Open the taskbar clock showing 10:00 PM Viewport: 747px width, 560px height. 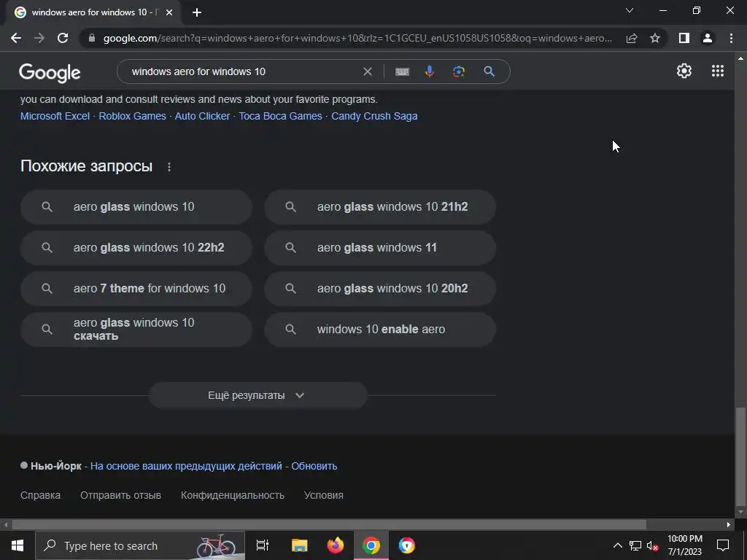coord(684,545)
